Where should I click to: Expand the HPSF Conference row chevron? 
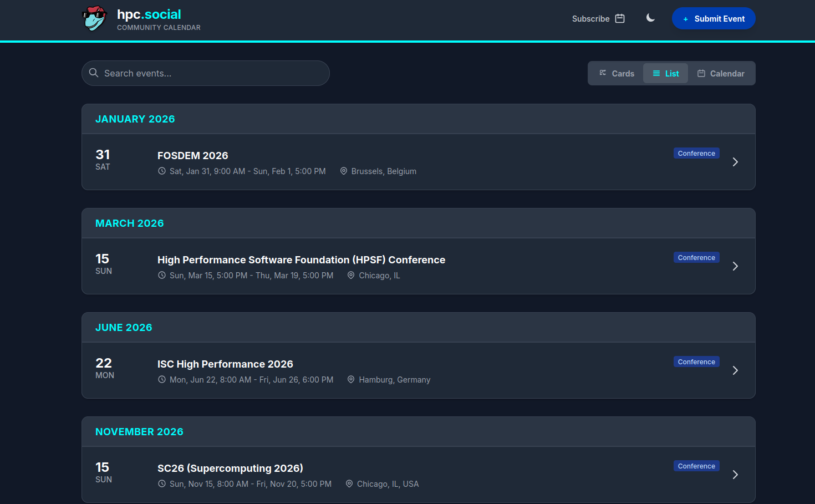(x=735, y=266)
